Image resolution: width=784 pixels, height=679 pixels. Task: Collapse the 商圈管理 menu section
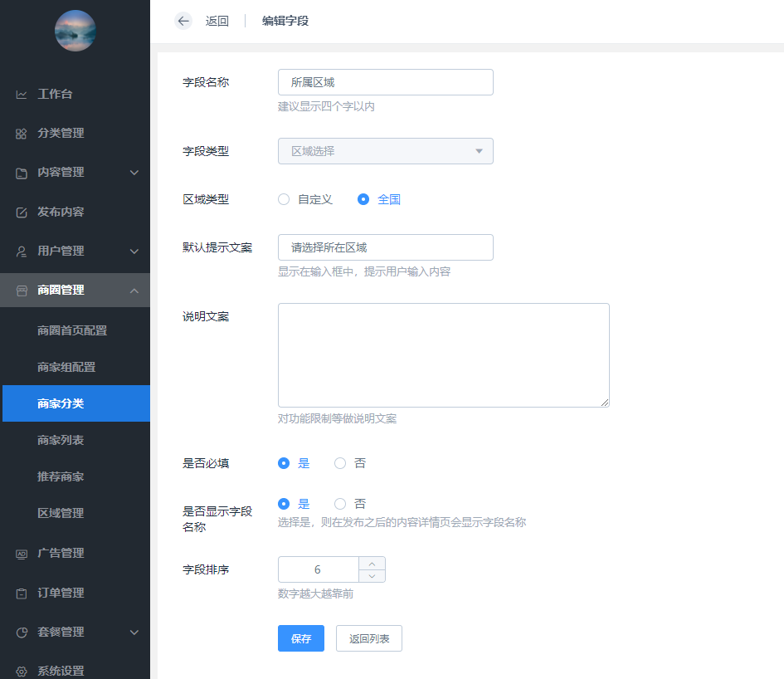(x=75, y=290)
